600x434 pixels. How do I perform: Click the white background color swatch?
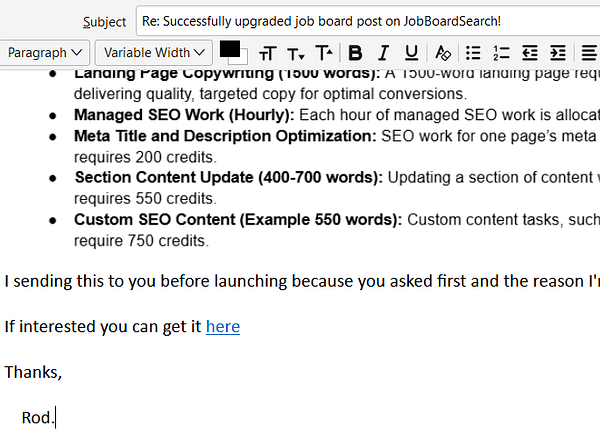[241, 58]
